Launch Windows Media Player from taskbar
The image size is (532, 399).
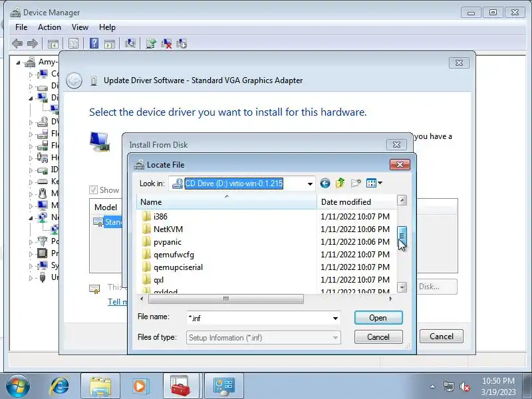(x=140, y=386)
